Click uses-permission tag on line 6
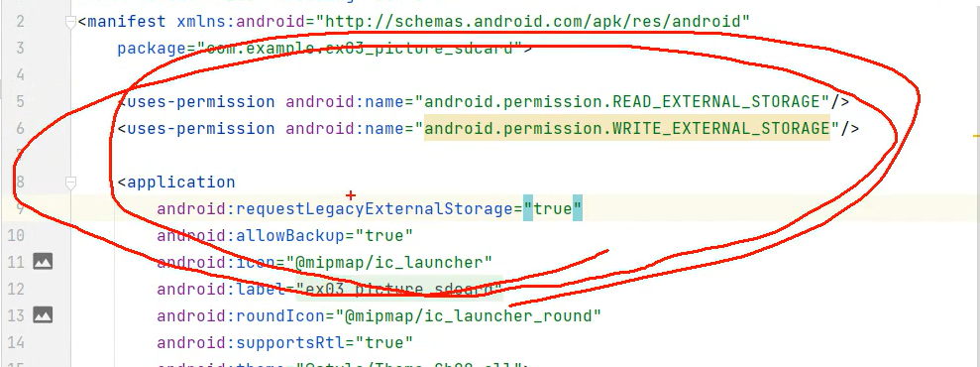Viewport: 980px width, 367px height. 196,129
